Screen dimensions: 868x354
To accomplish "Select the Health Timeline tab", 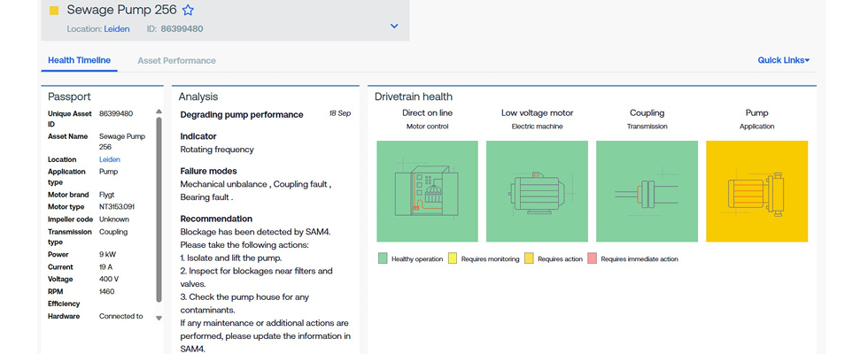I will click(79, 60).
